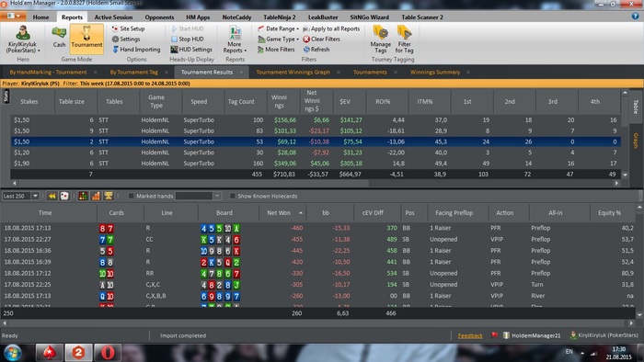Viewport: 644px width, 362px height.
Task: Open Game Type filter dropdown
Action: [x=279, y=39]
